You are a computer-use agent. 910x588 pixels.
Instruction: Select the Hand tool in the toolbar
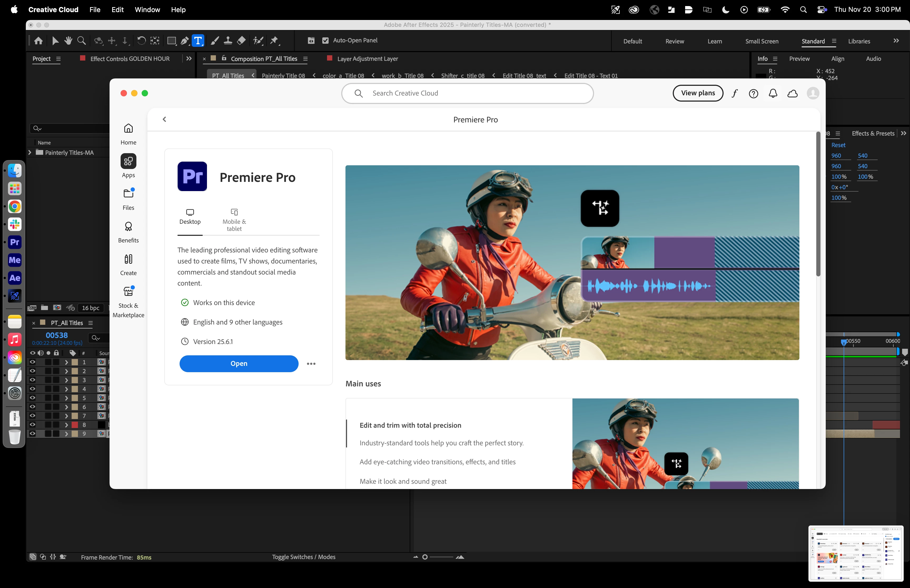pos(68,41)
